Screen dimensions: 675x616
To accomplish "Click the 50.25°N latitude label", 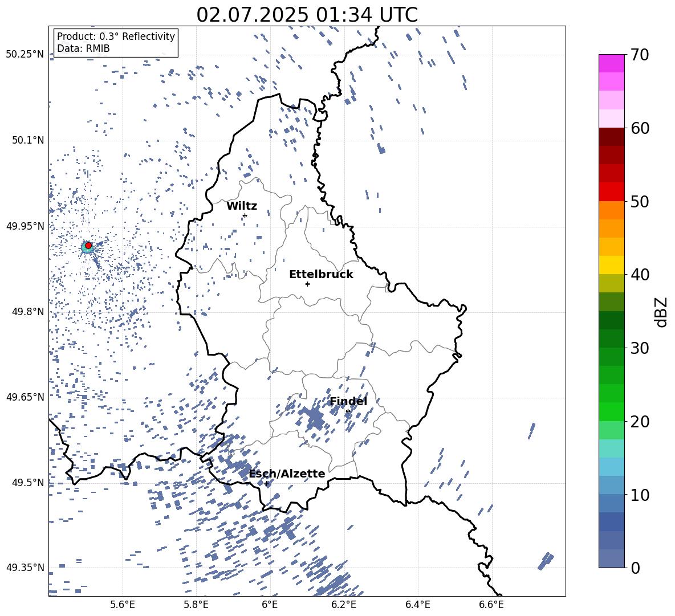I will click(x=25, y=55).
